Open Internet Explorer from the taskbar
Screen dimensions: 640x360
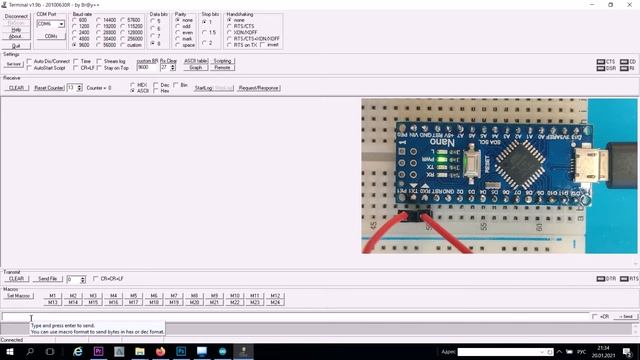[x=78, y=351]
